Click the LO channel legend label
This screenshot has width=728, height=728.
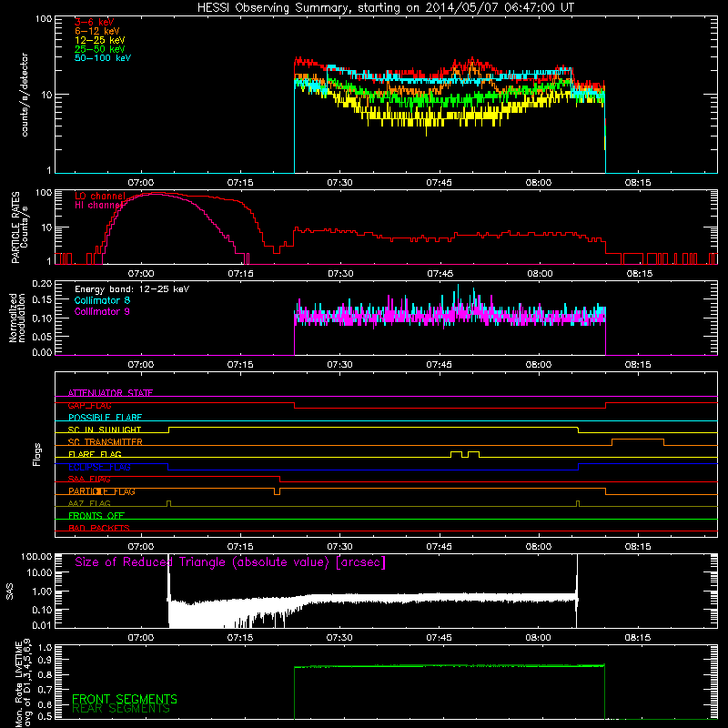(x=100, y=196)
